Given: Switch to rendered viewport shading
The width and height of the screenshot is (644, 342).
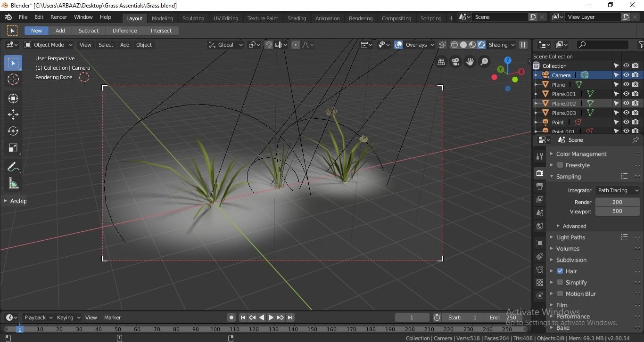Looking at the screenshot, I should pyautogui.click(x=481, y=45).
